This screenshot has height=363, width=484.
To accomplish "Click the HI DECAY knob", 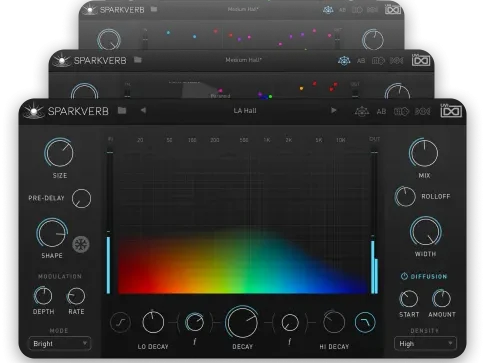I will (334, 322).
